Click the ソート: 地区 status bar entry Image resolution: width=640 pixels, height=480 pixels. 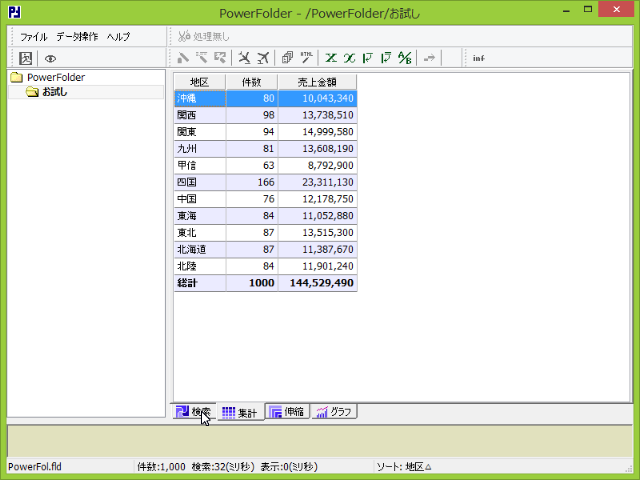tap(404, 467)
